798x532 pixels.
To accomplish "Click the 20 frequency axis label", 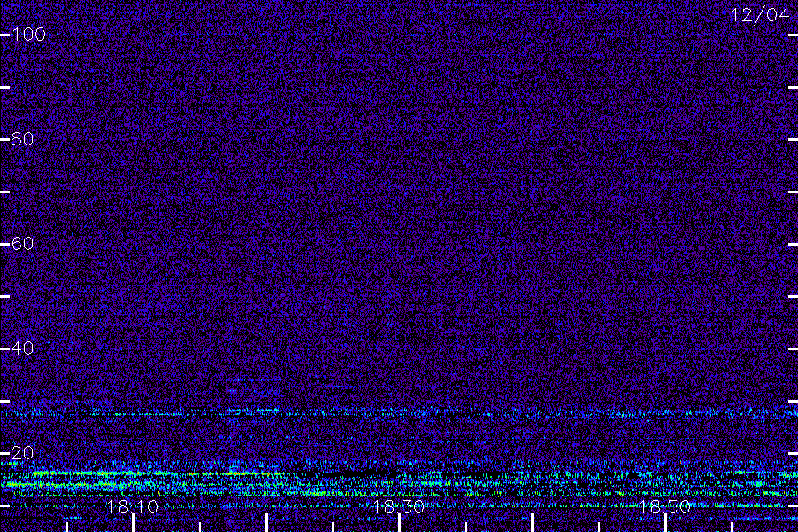I will pos(22,453).
